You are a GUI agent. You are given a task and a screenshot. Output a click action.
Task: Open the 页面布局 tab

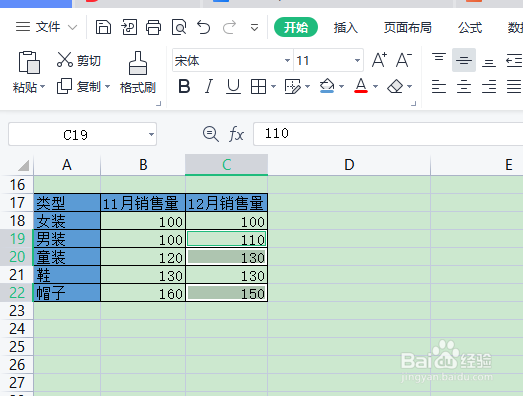[x=408, y=27]
